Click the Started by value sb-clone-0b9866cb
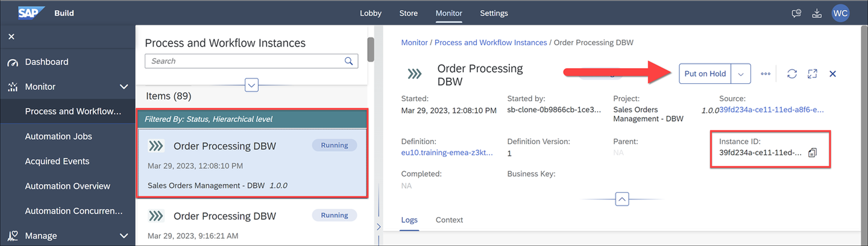Screen dimensions: 868x246 555,110
